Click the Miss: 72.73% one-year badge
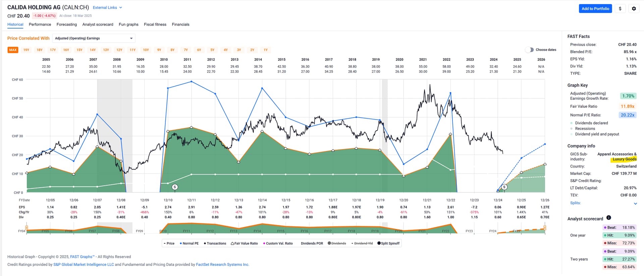The width and height of the screenshot is (644, 276). click(620, 243)
